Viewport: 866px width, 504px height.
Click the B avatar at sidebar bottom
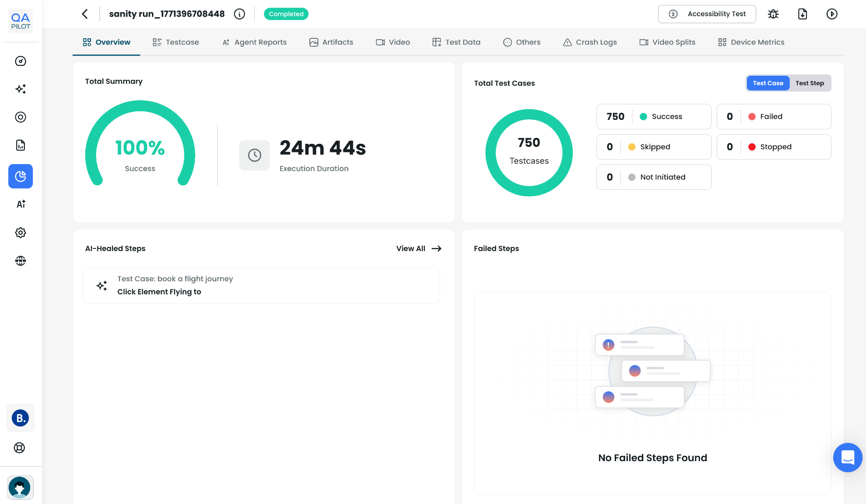tap(20, 418)
